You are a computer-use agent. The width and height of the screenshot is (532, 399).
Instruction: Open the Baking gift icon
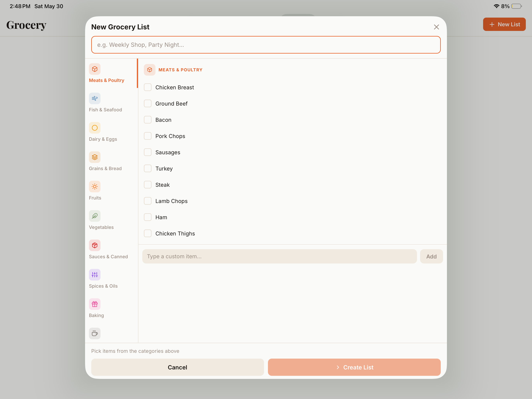coord(95,304)
